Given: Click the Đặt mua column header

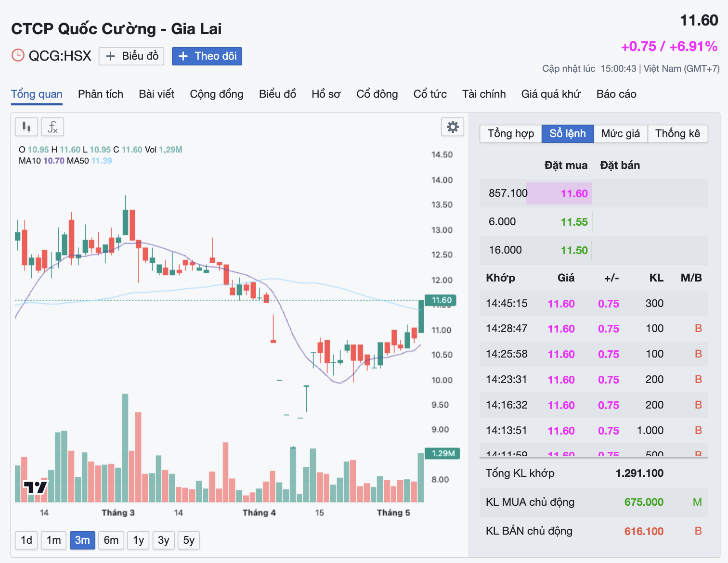Looking at the screenshot, I should point(566,166).
